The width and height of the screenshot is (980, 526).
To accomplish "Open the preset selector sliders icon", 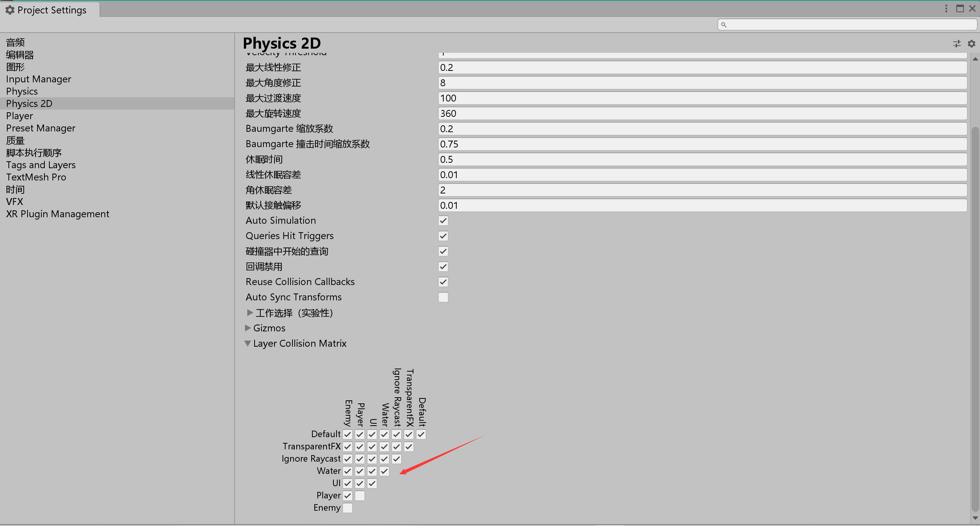I will click(x=957, y=44).
